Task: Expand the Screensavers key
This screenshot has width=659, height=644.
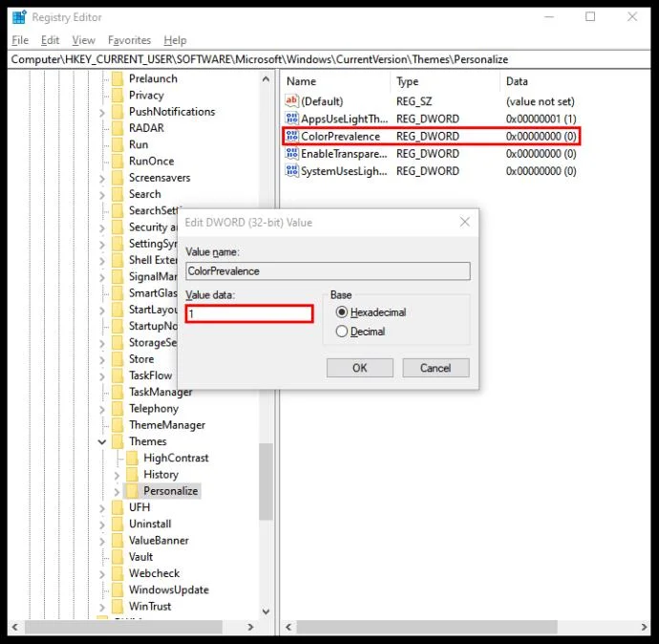Action: pos(102,179)
